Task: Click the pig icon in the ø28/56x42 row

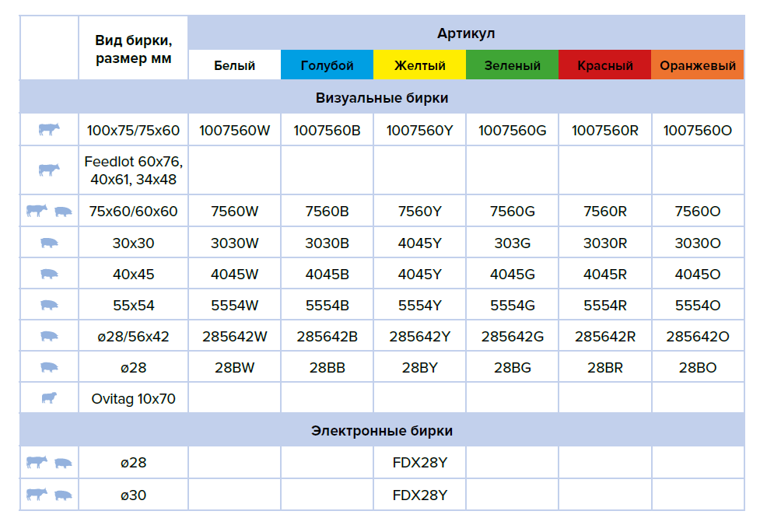Action: tap(49, 336)
